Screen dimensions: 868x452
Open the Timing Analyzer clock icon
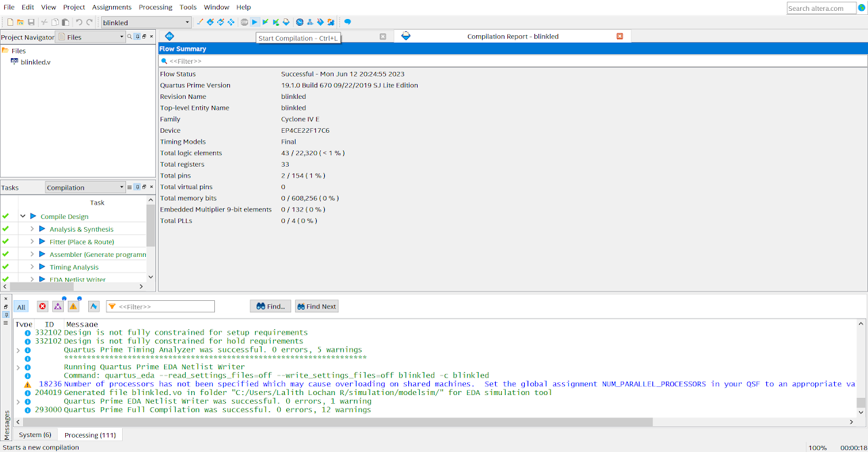pyautogui.click(x=300, y=22)
